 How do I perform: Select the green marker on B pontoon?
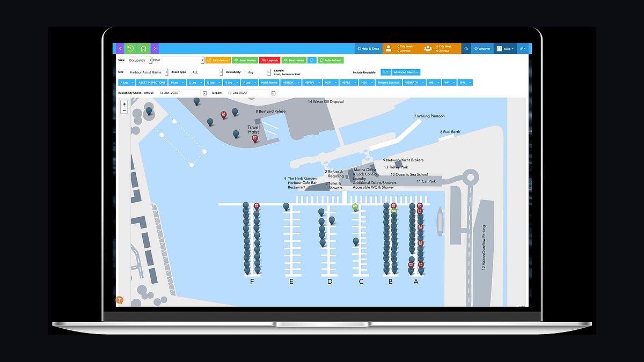(x=394, y=211)
